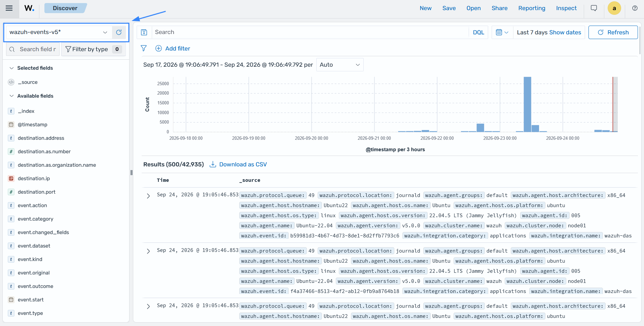Open the Auto interval dropdown
Image resolution: width=644 pixels, height=326 pixels.
point(340,65)
